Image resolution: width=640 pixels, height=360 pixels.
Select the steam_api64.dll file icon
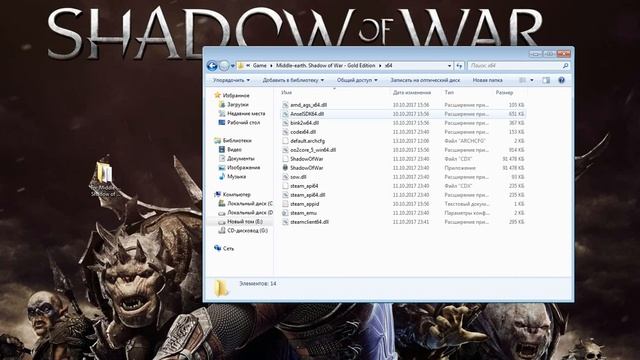[285, 195]
